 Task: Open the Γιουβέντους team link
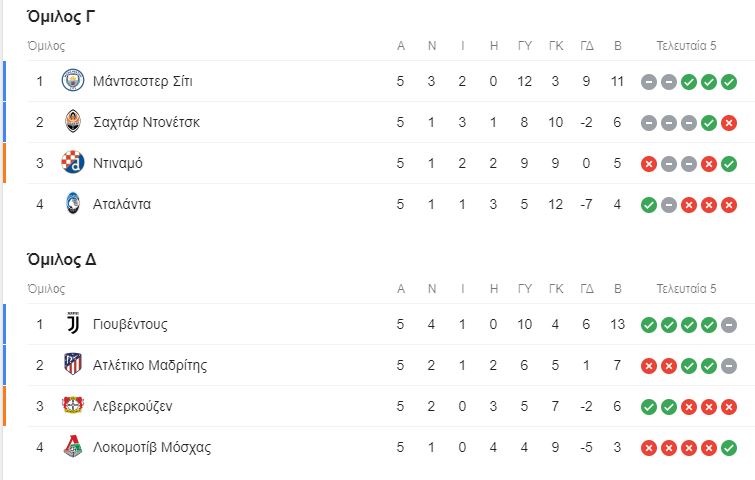130,324
